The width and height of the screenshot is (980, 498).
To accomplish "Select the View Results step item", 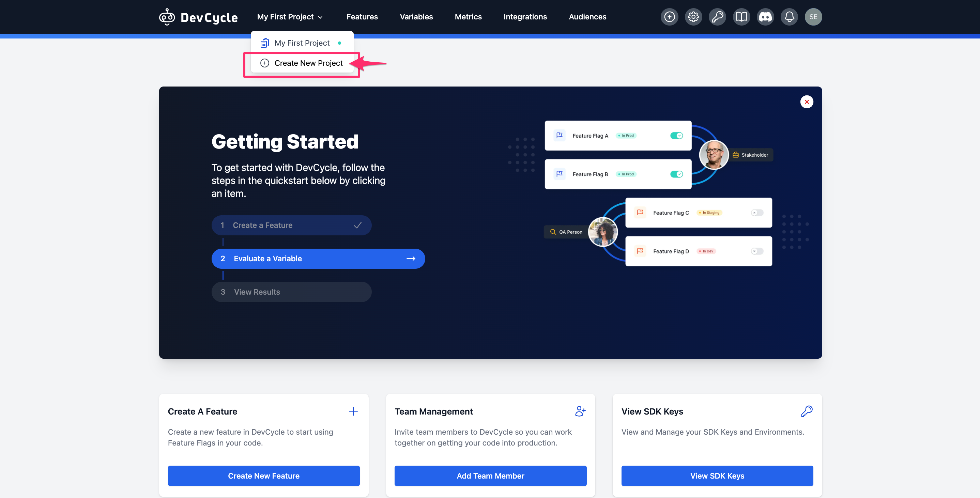I will [x=292, y=292].
